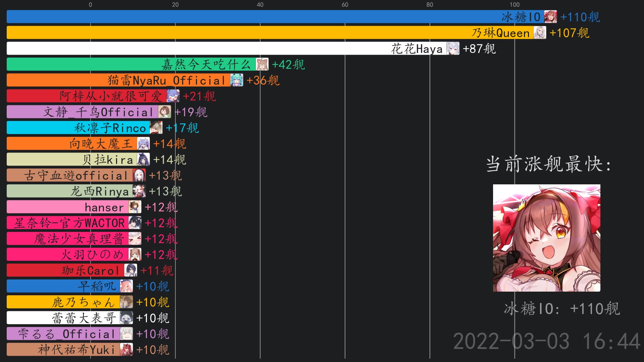
Task: Click the avatar icon beside 向晚大魔王
Action: (x=143, y=143)
